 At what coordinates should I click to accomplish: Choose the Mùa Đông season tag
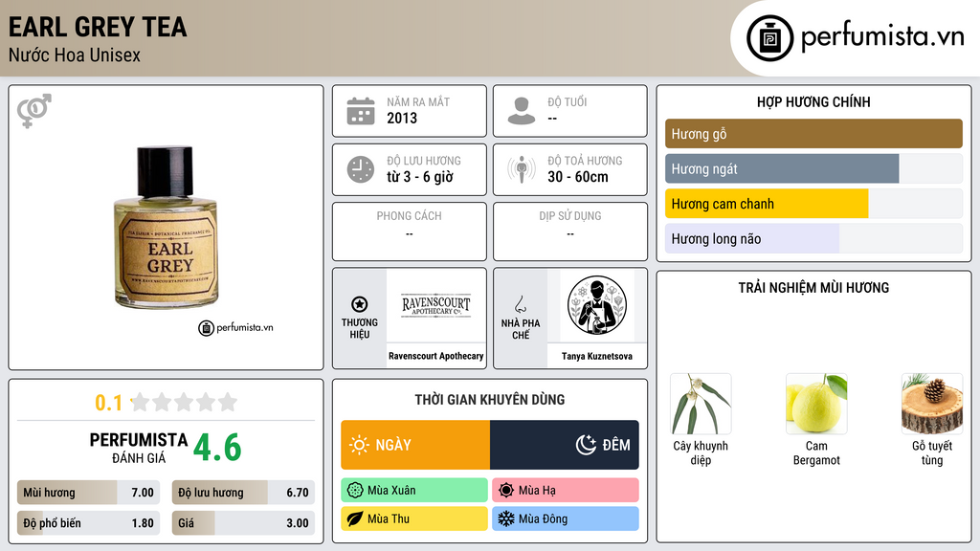[x=566, y=518]
